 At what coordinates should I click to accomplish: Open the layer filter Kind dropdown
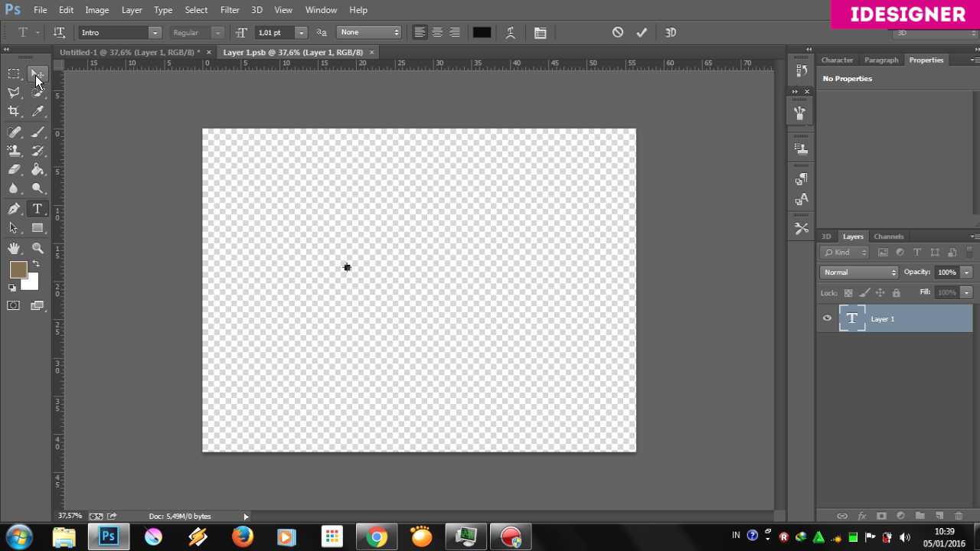tap(844, 253)
